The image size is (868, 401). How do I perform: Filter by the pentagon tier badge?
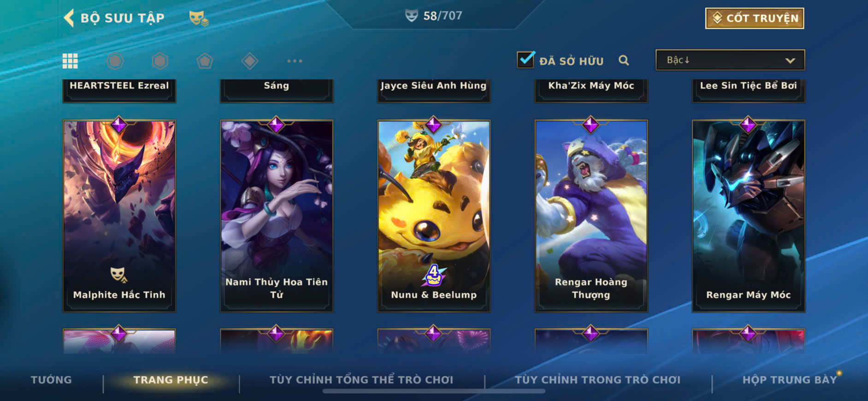tap(205, 61)
